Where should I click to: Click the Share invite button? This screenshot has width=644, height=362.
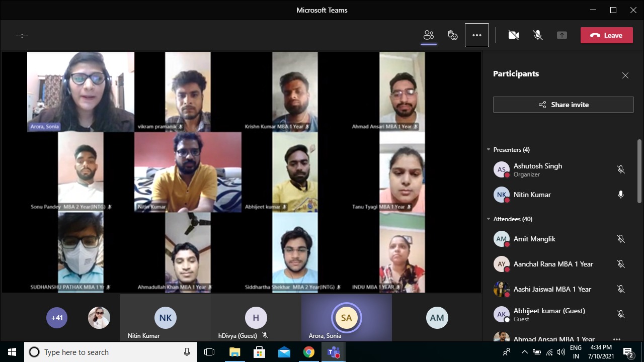coord(563,105)
